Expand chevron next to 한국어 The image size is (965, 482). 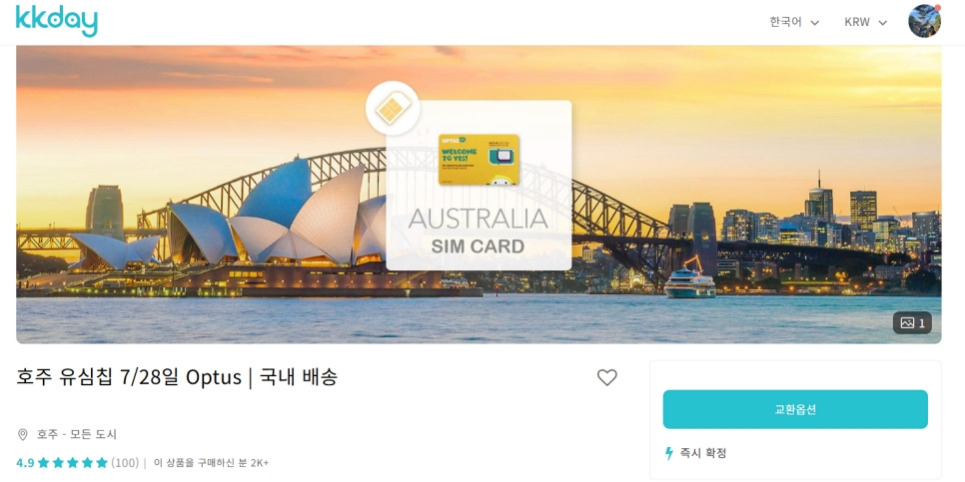tap(814, 23)
